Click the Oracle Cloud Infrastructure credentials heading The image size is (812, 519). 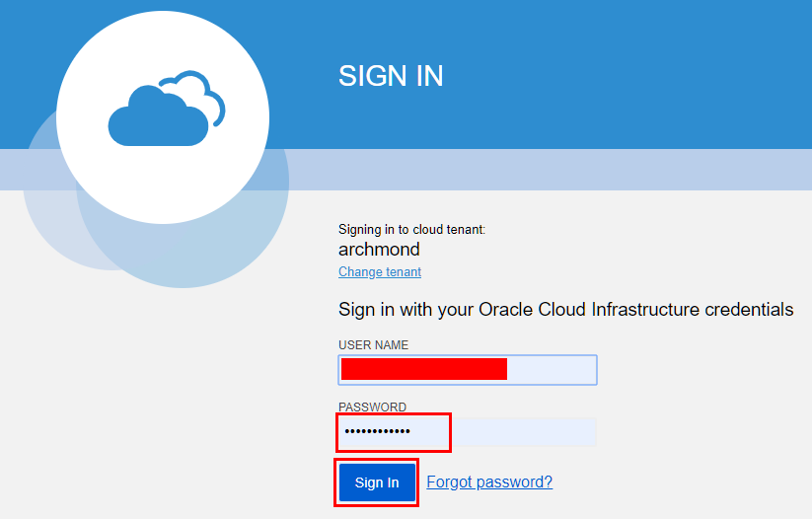click(x=565, y=309)
